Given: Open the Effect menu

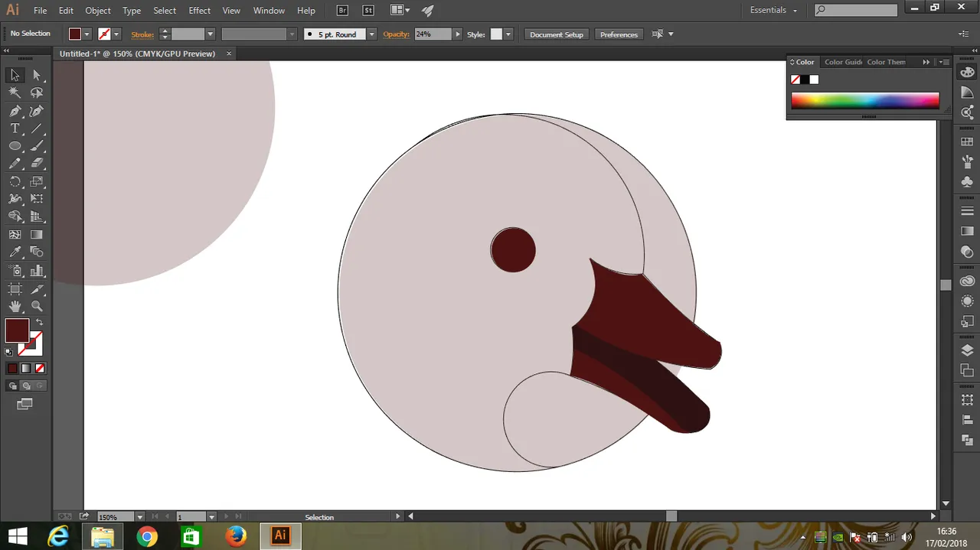Looking at the screenshot, I should [200, 11].
